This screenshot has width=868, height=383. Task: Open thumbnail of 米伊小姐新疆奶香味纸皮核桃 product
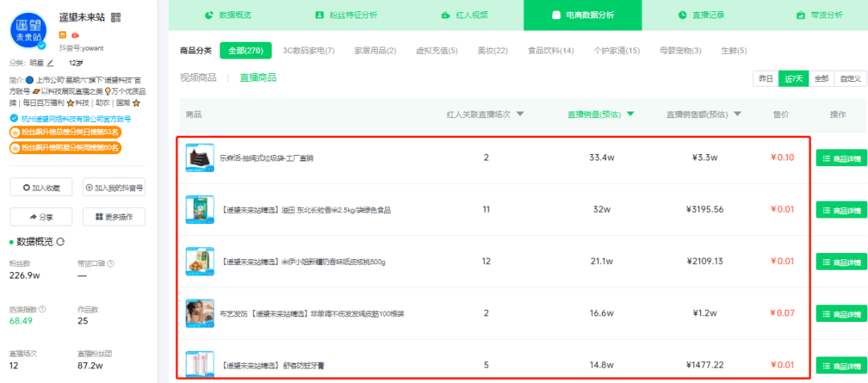pos(200,262)
